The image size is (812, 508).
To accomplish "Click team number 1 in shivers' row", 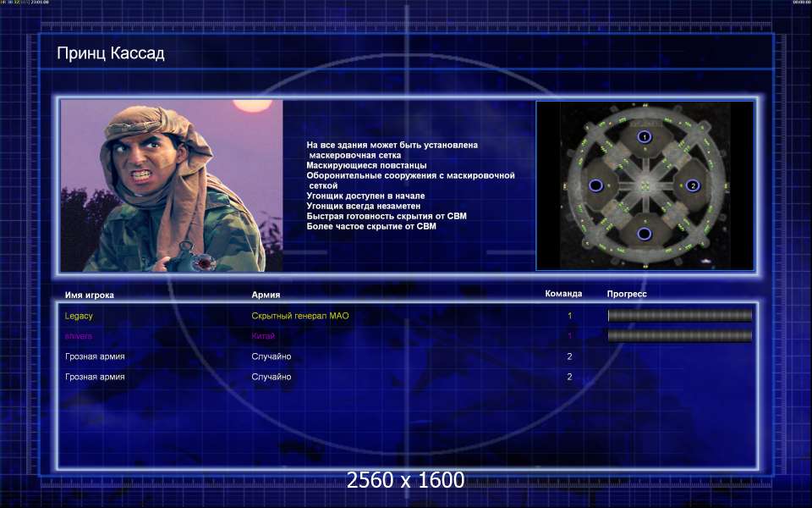I will pos(569,336).
